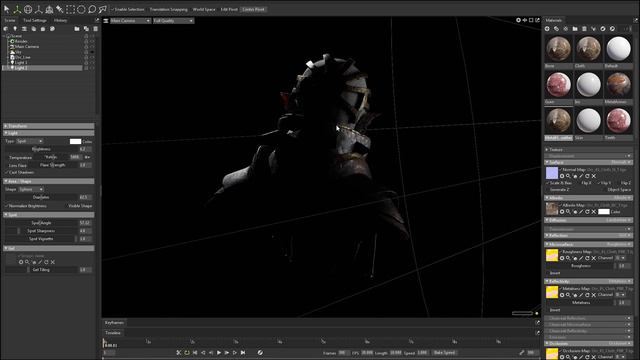Open timeline auto-key circle icon
Screen dimensions: 640x360
click(x=260, y=352)
